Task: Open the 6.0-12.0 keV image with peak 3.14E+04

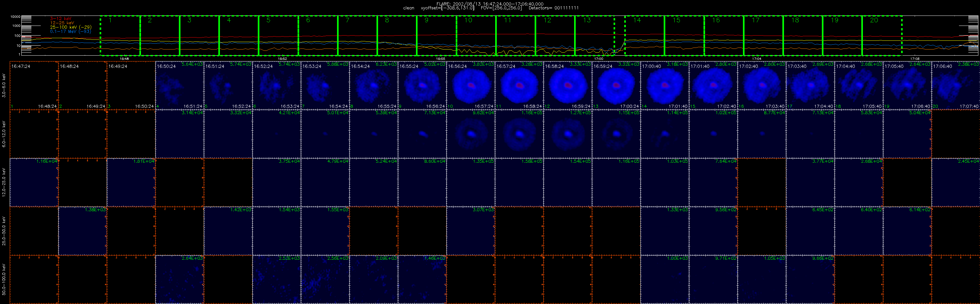Action: (180, 134)
